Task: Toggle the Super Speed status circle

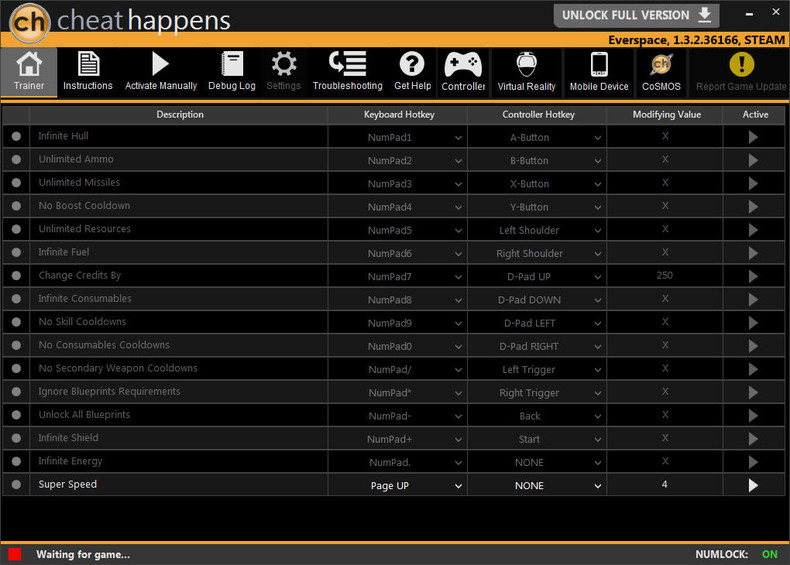Action: coord(16,484)
